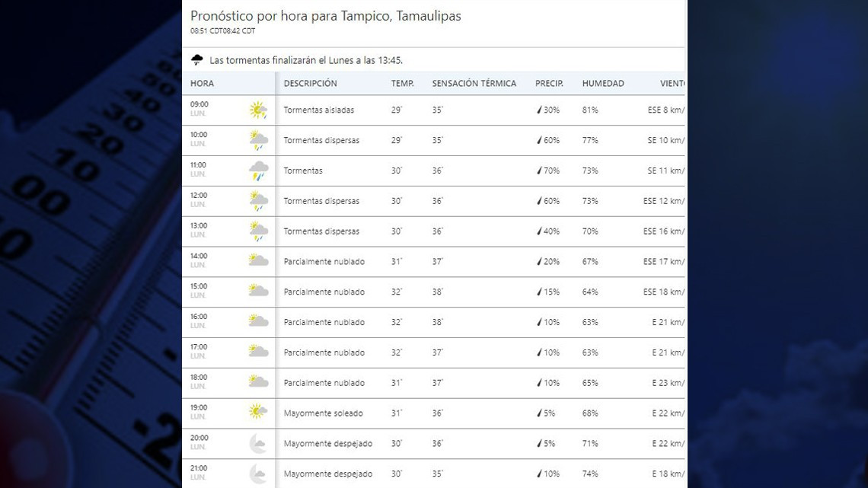
Task: Click the 11:00 thunderstorm cloud icon
Action: coord(258,171)
